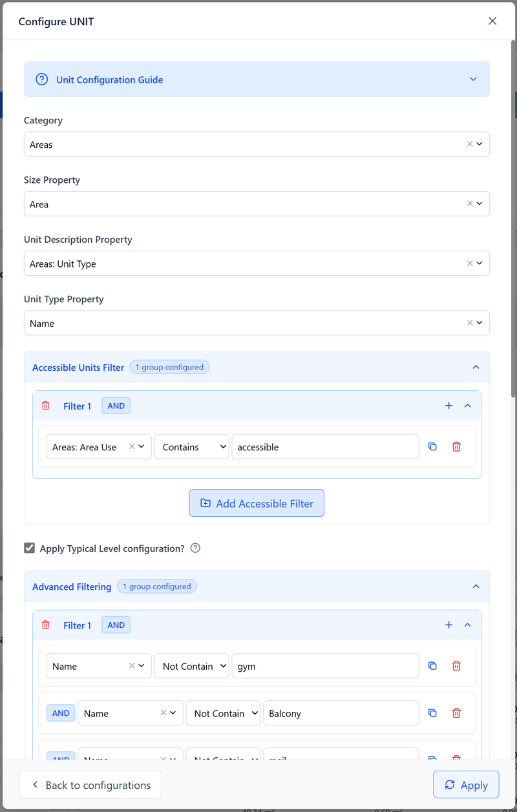The width and height of the screenshot is (517, 812).
Task: Clear the Category Areas selection
Action: pos(470,144)
